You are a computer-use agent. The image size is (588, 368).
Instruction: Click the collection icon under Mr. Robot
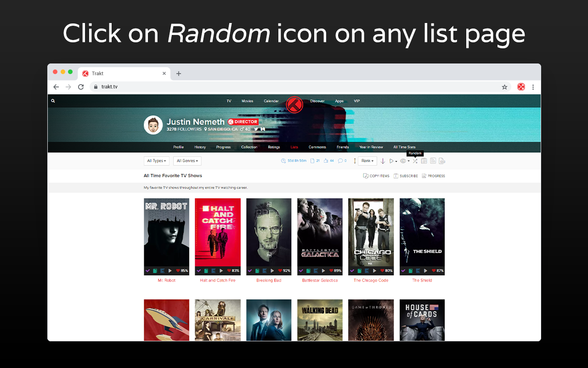(155, 271)
